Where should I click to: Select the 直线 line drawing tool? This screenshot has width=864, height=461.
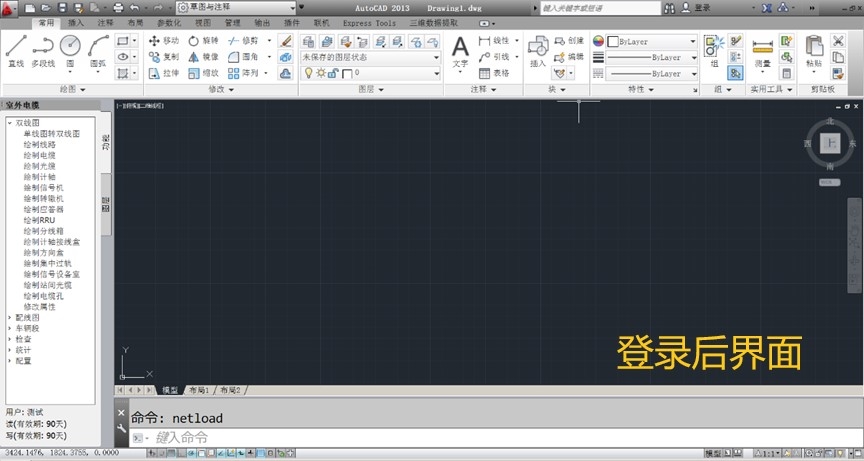[x=15, y=51]
